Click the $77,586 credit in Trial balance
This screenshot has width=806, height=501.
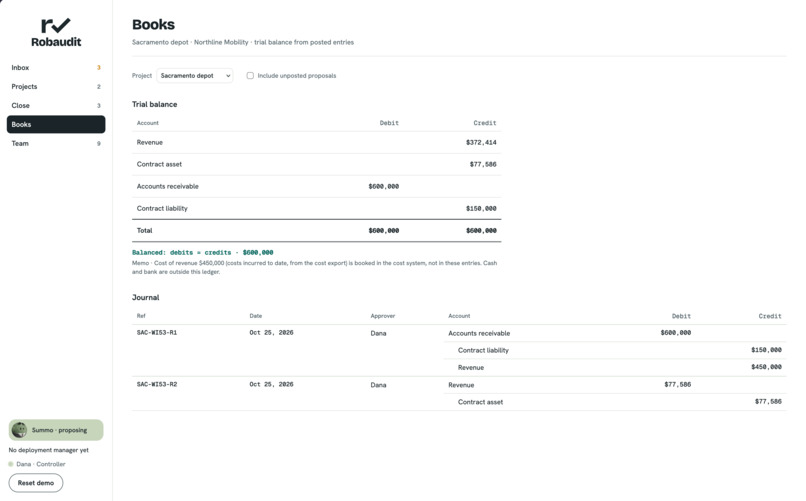pos(483,164)
